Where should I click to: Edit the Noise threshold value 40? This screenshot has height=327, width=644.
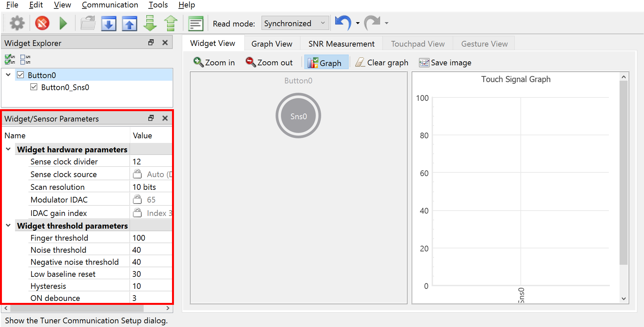click(x=151, y=250)
